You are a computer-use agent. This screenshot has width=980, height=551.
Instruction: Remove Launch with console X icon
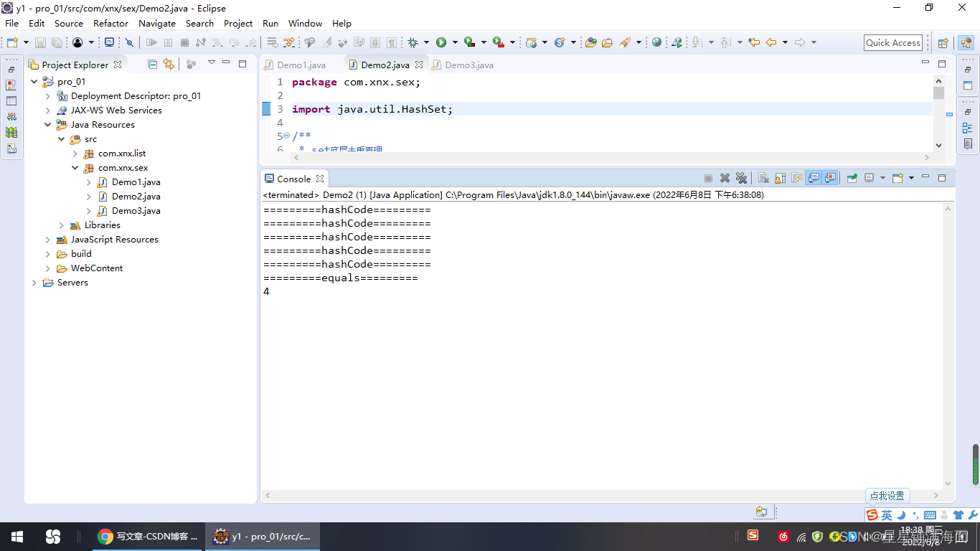pyautogui.click(x=725, y=178)
